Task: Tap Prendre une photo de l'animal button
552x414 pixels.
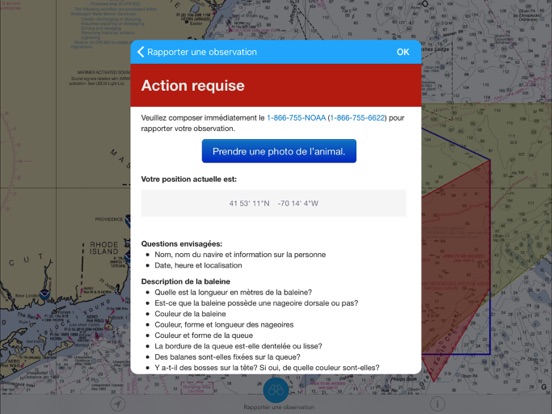Action: point(279,151)
